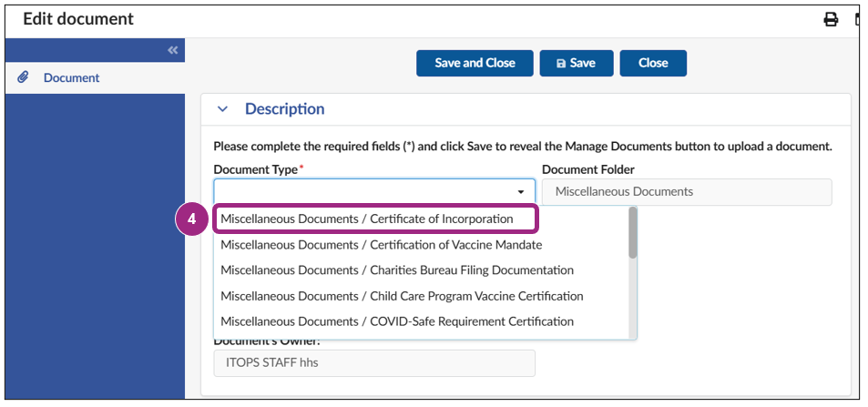This screenshot has height=407, width=868.
Task: Collapse the sidebar with double chevron
Action: coord(173,50)
